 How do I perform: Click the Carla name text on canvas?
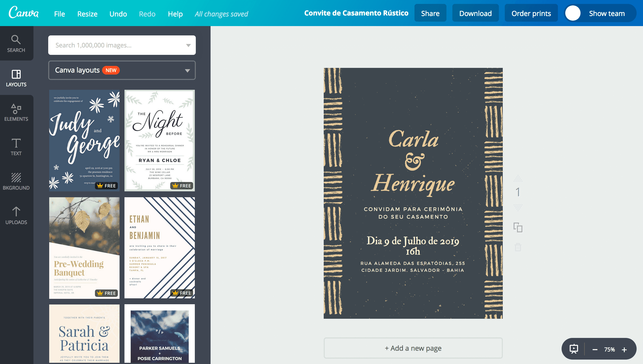pos(413,139)
